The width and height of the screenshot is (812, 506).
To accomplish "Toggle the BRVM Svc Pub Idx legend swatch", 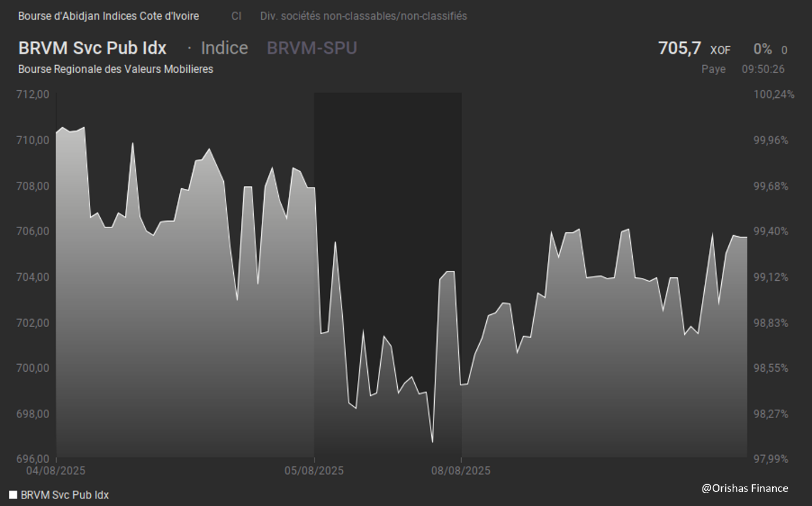I will pyautogui.click(x=13, y=495).
